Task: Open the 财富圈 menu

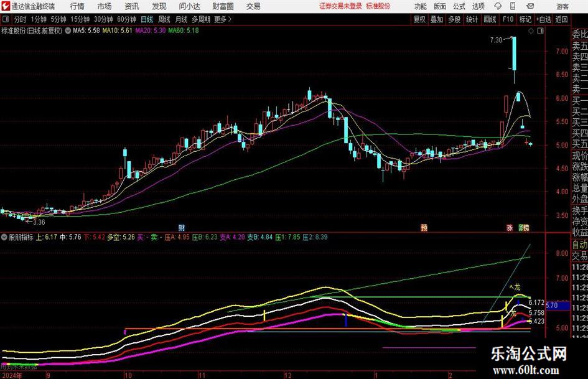Action: [x=223, y=6]
